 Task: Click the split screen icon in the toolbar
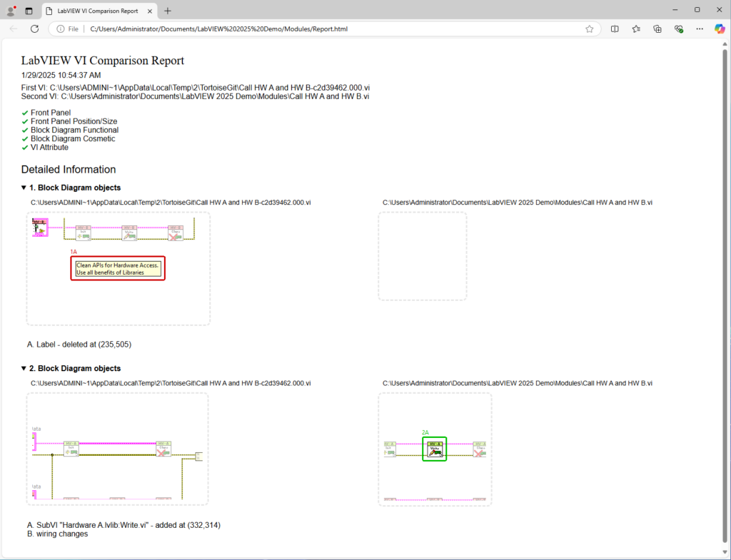click(x=615, y=29)
